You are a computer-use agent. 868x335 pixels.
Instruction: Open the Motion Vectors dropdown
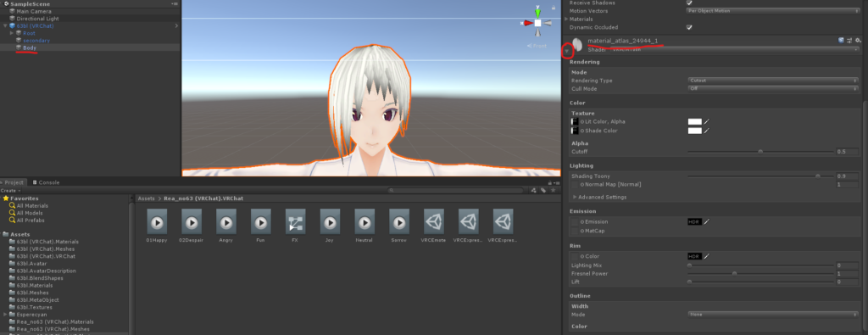click(773, 10)
